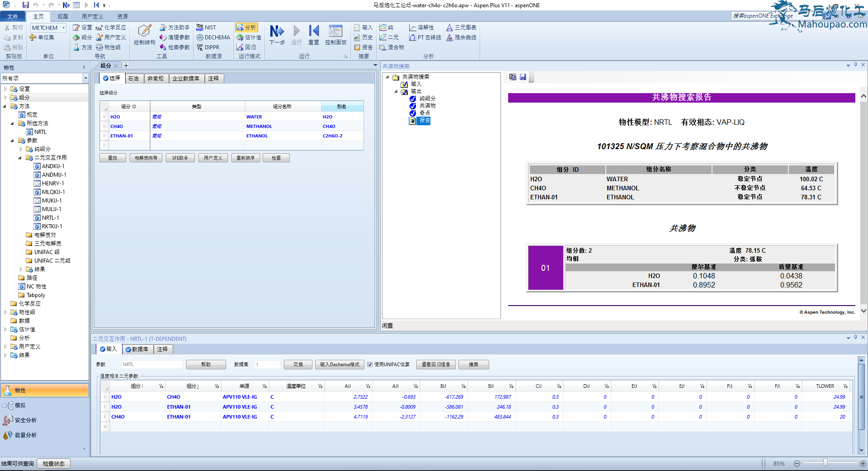Click the 查看回归信息 button
Viewport: 868px width, 471px height.
pyautogui.click(x=436, y=365)
